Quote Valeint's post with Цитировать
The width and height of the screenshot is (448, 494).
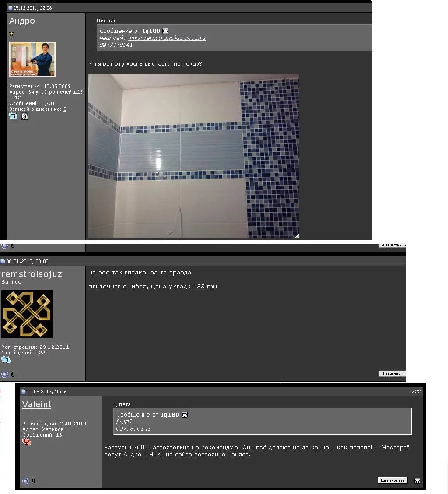click(x=392, y=480)
